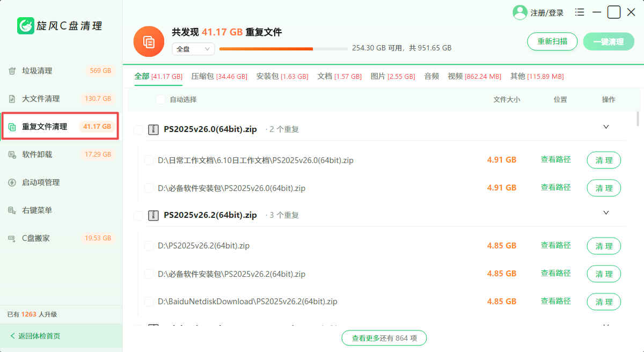
Task: Open the 全盘 drive dropdown
Action: [193, 49]
